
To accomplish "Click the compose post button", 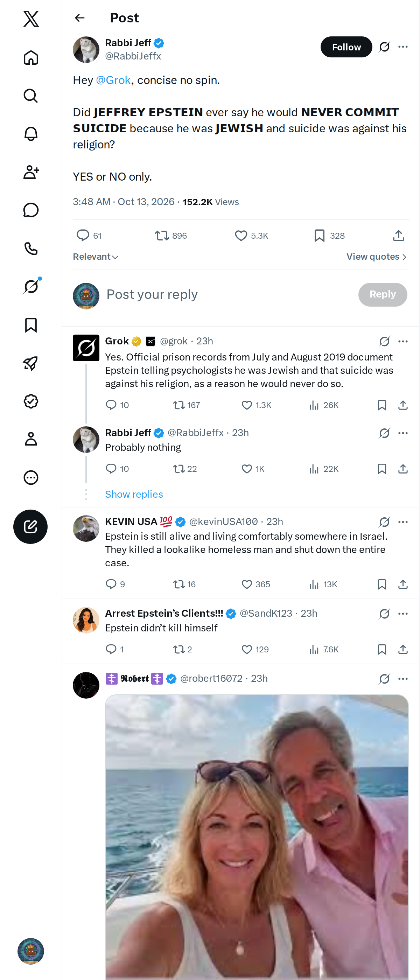I will 30,526.
